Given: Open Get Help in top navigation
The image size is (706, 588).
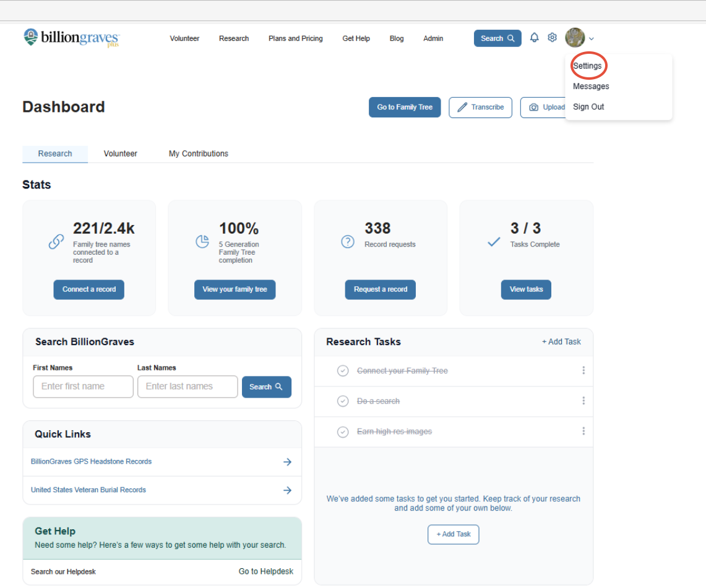Looking at the screenshot, I should coord(356,38).
